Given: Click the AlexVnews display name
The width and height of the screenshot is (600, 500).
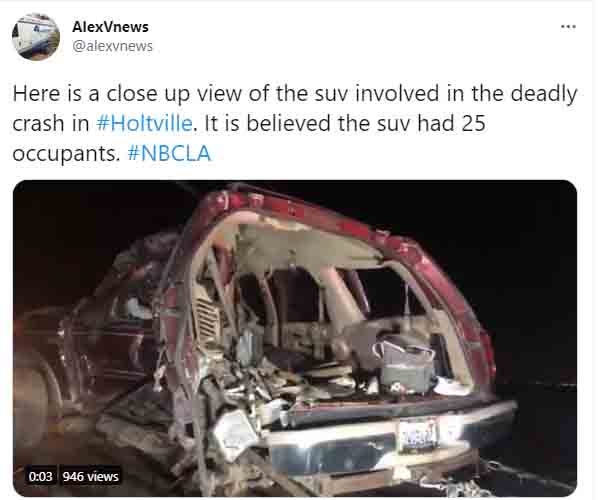Looking at the screenshot, I should (110, 27).
